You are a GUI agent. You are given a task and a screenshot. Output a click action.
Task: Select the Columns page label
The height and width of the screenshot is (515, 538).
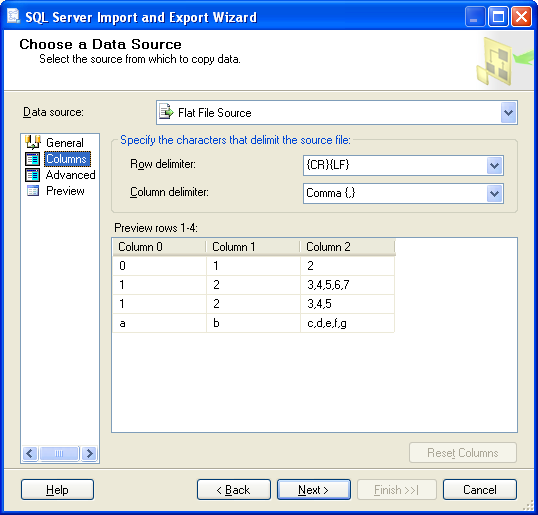click(x=67, y=159)
